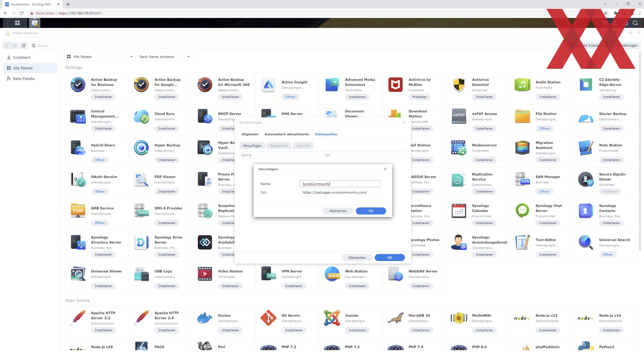Screen dimensions: 644x353
Task: Click the Audio Station icon
Action: (523, 85)
